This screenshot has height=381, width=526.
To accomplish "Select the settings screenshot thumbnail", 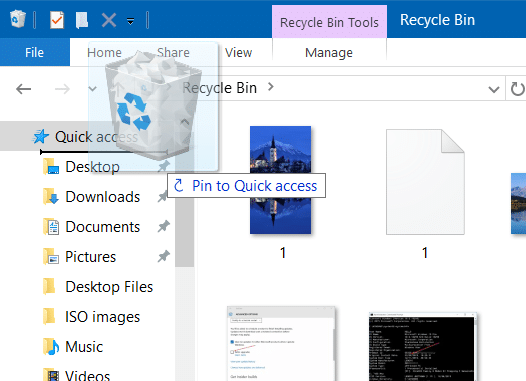I will click(x=281, y=343).
